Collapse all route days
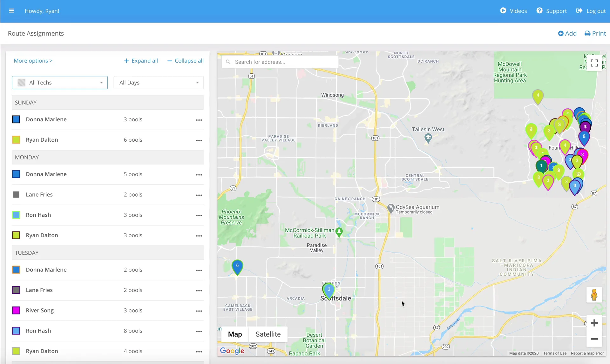 (186, 61)
